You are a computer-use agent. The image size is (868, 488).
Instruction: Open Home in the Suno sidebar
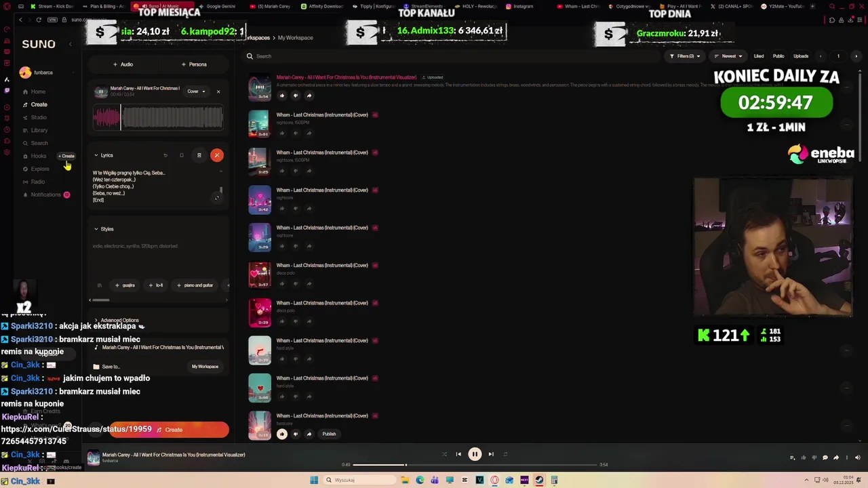point(34,91)
